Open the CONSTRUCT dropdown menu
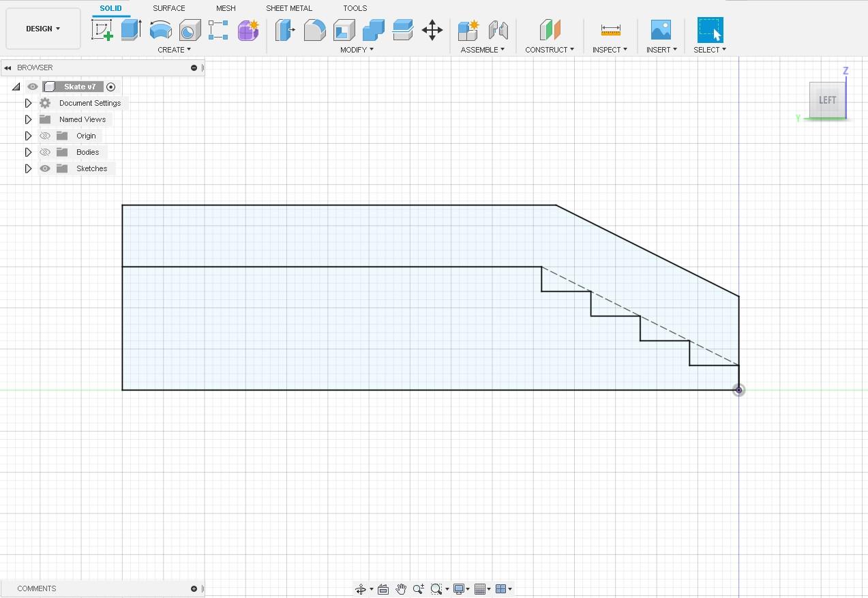868x598 pixels. pyautogui.click(x=550, y=50)
